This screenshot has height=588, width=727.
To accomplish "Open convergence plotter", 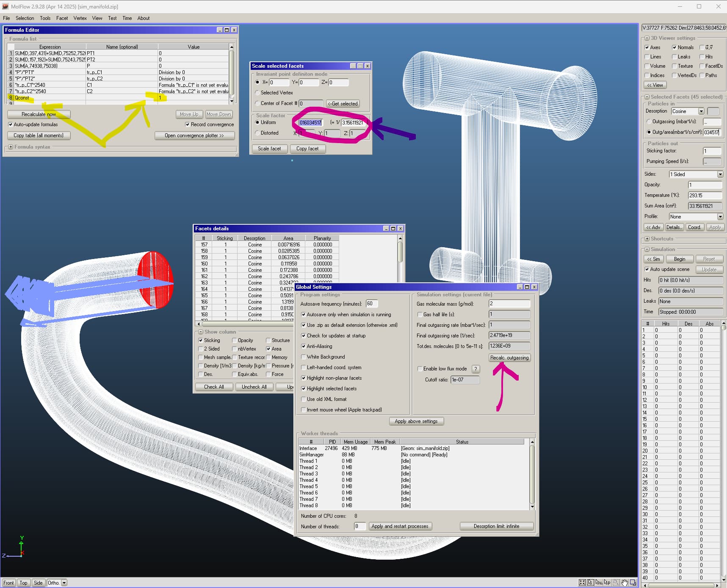I will (x=194, y=135).
